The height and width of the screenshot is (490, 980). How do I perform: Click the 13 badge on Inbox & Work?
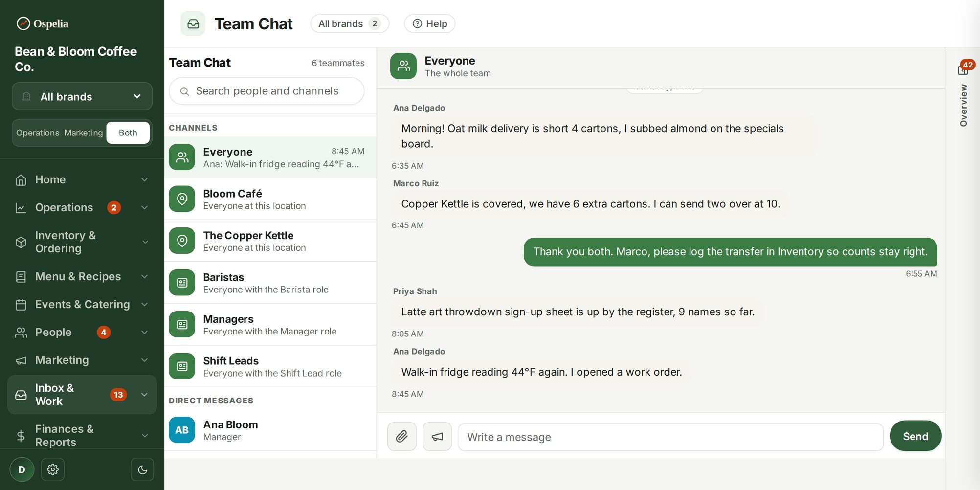(x=118, y=395)
